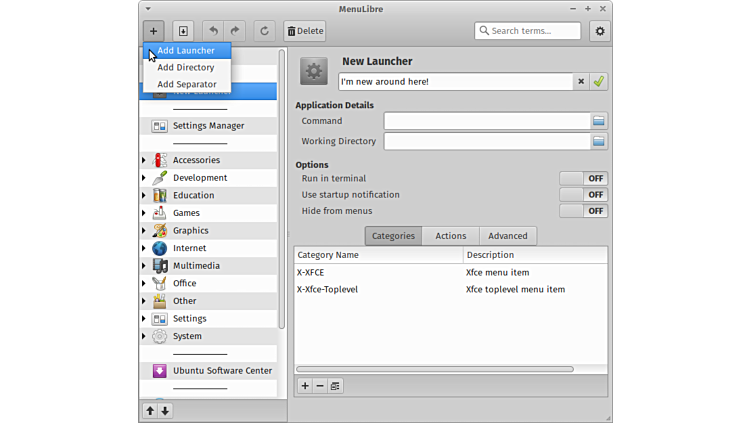Switch to the Advanced tab
The height and width of the screenshot is (423, 752).
tap(507, 236)
